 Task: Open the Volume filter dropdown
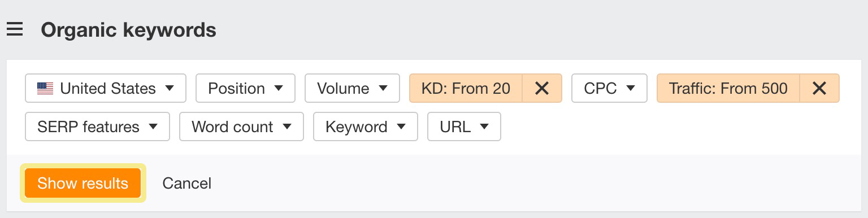(x=352, y=88)
